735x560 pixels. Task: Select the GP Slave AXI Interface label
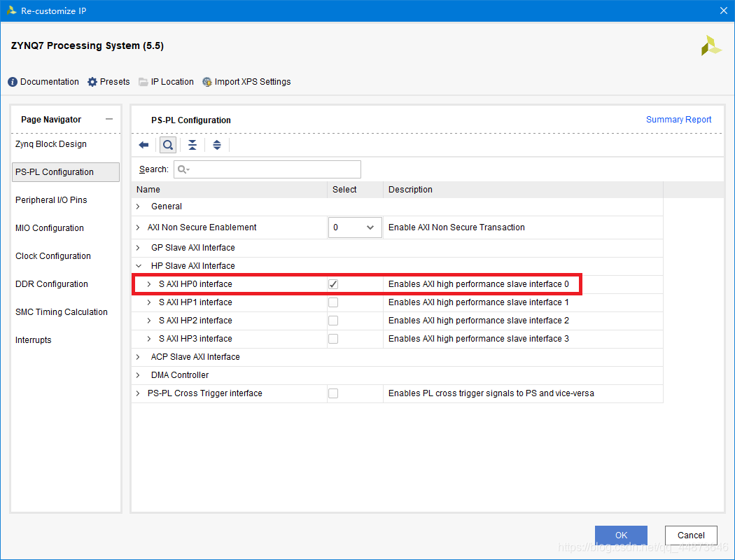pos(193,248)
